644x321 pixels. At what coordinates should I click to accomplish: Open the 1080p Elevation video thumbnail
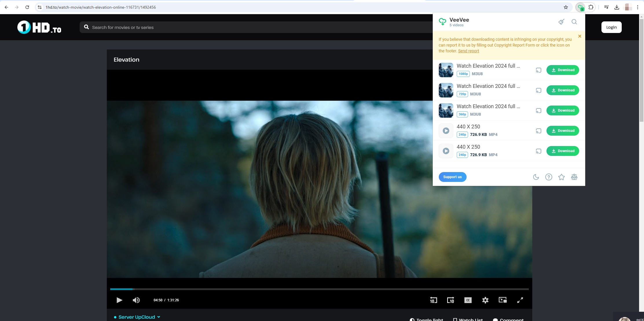[x=446, y=70]
